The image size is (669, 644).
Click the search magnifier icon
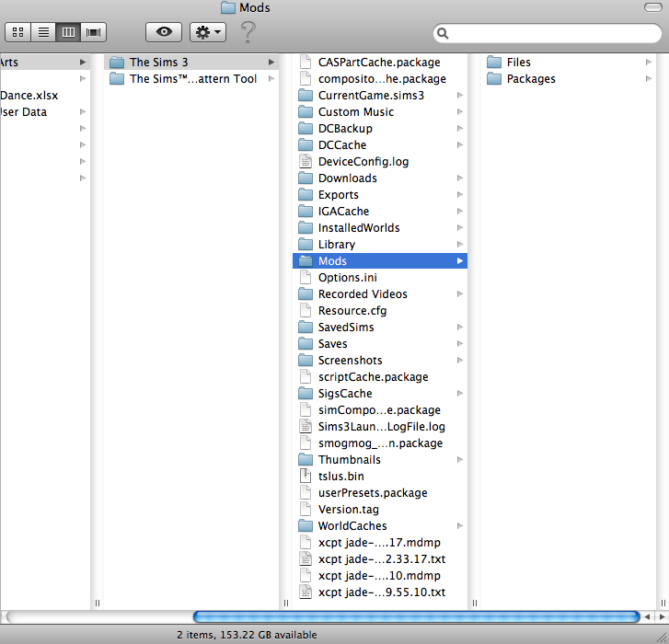coord(443,33)
